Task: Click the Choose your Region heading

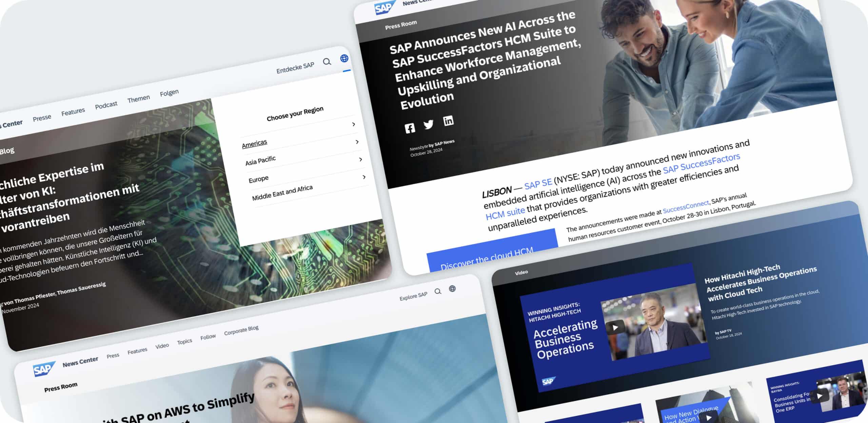Action: tap(295, 114)
